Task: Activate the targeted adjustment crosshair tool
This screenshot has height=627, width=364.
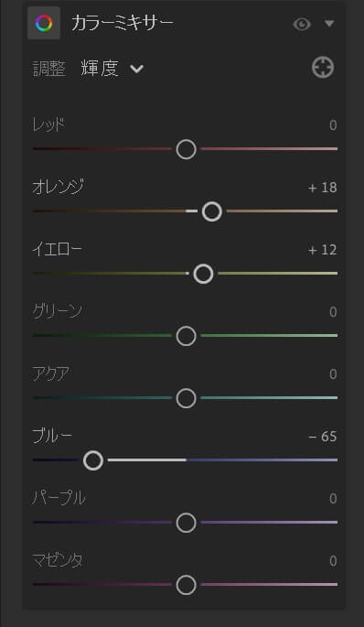Action: 323,67
